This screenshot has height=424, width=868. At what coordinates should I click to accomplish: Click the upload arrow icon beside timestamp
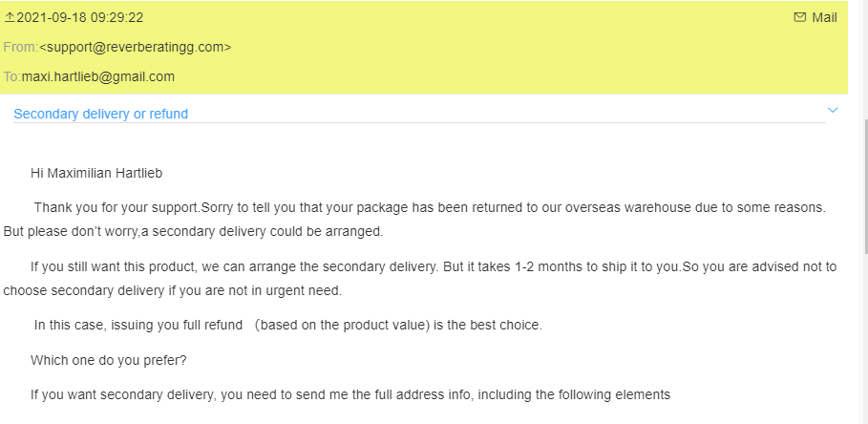click(10, 17)
